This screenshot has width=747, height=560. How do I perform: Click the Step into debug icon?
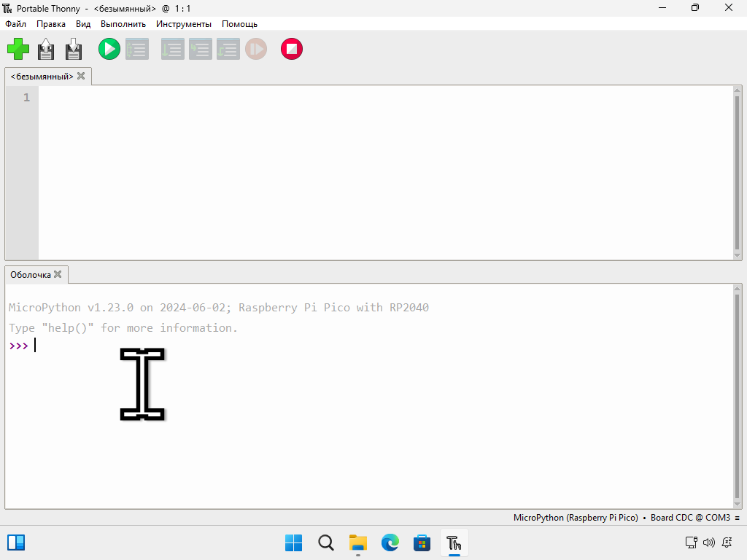point(201,49)
